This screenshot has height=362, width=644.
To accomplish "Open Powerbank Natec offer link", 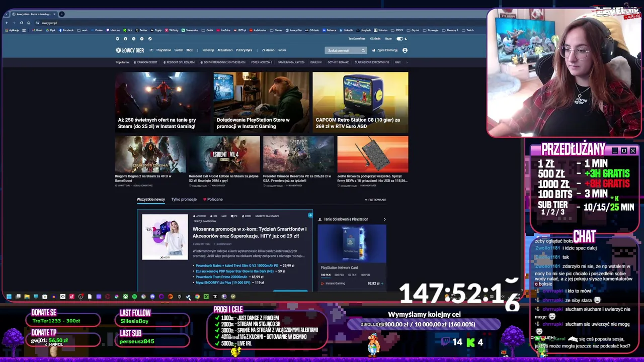I will point(236,265).
